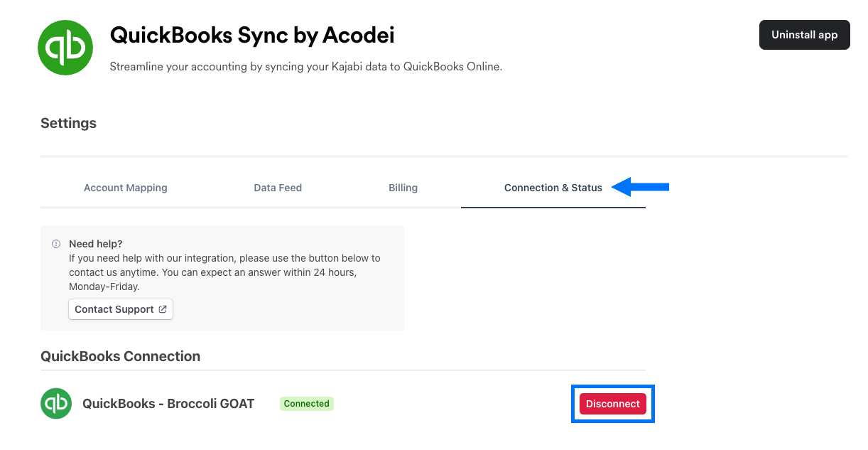Click the Connected status badge
Screen dimensions: 868x450
click(306, 403)
